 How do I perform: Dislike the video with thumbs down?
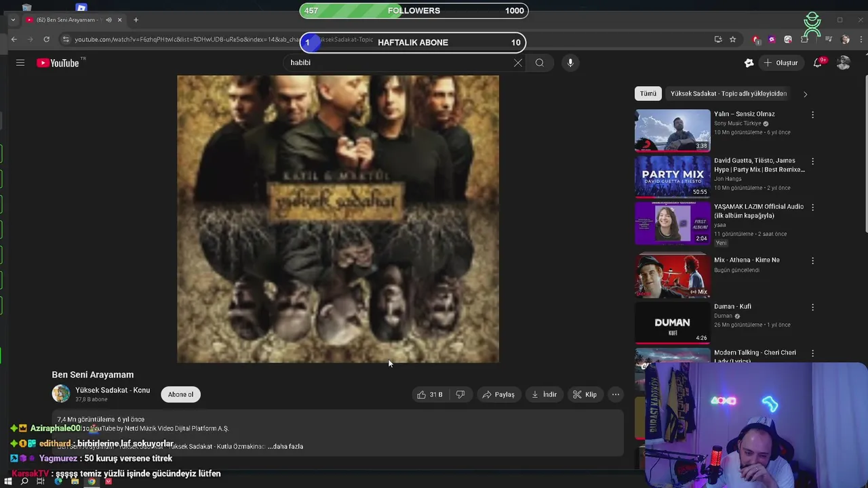(x=460, y=394)
